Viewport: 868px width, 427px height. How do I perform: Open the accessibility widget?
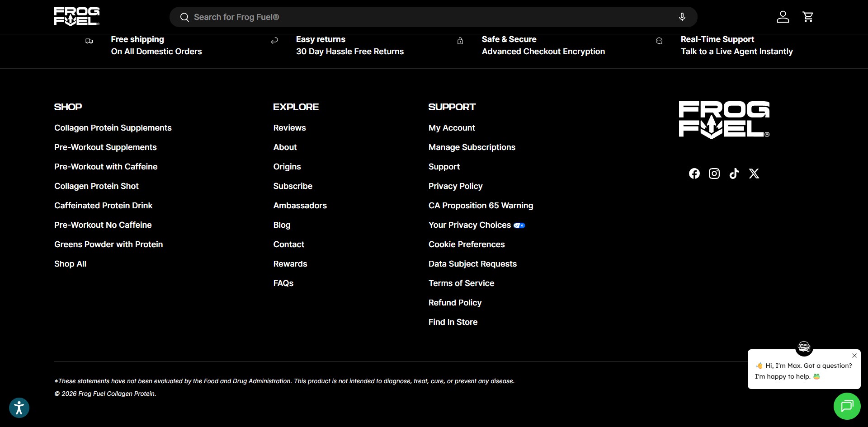coord(19,408)
